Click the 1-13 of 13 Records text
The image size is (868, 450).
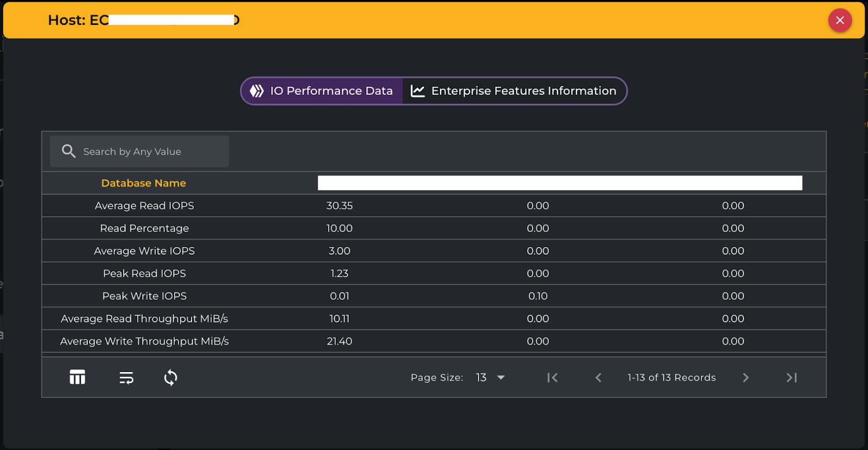tap(672, 377)
